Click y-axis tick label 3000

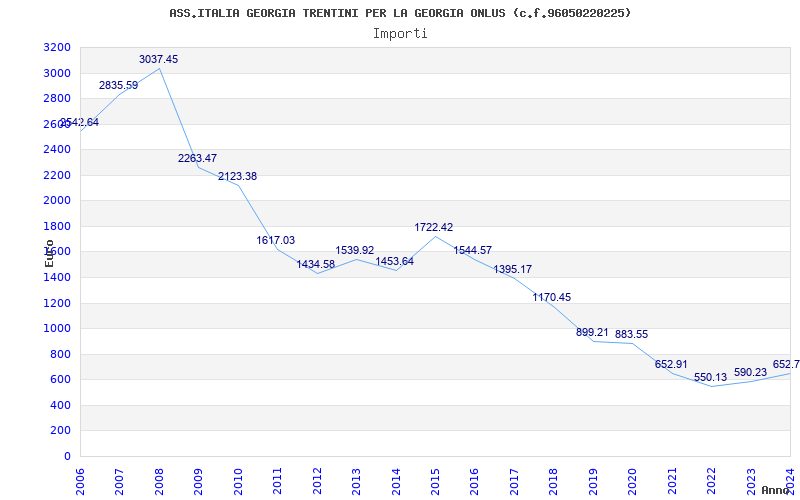pyautogui.click(x=57, y=73)
